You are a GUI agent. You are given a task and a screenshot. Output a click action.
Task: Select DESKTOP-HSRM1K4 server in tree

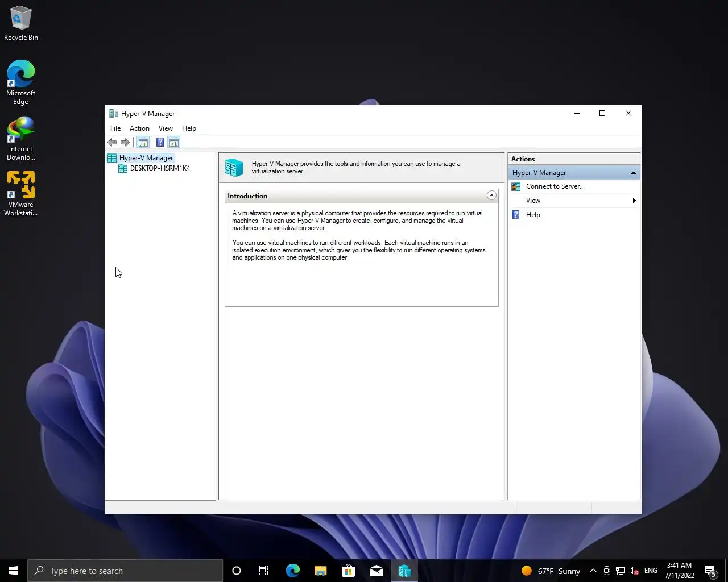[160, 168]
